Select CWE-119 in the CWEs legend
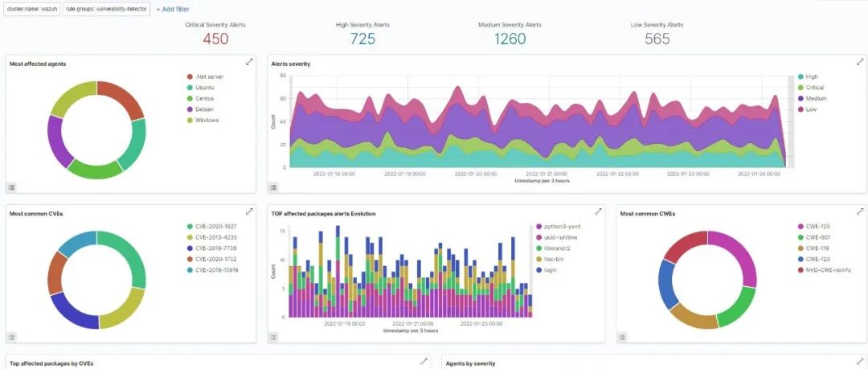Screen dimensions: 868x369 [x=813, y=248]
